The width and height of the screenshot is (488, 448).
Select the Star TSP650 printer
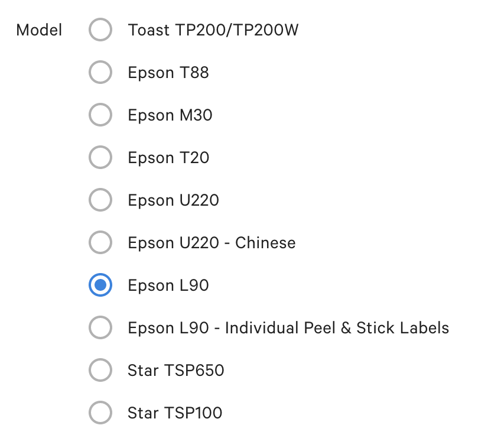(100, 370)
